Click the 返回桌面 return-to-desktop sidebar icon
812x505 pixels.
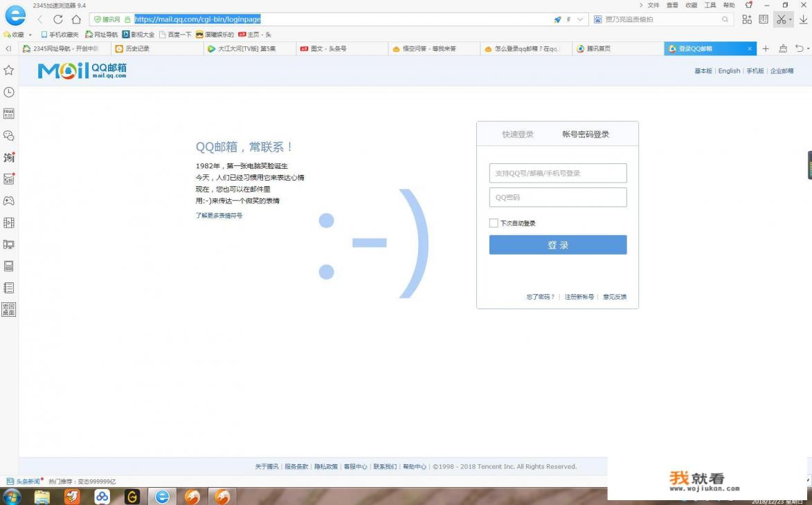[8, 309]
